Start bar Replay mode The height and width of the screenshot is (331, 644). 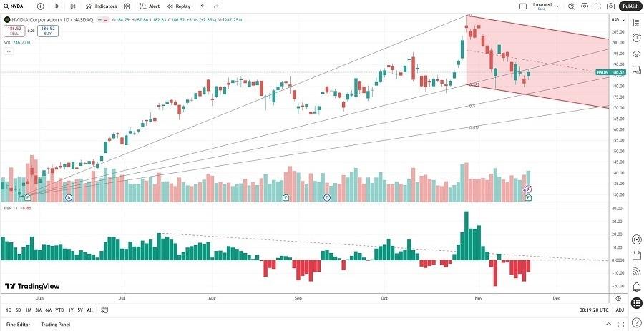(x=180, y=6)
